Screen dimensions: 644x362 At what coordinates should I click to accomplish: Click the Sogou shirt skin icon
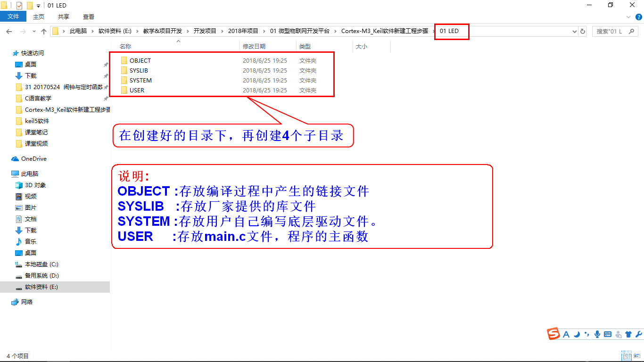[x=628, y=334]
